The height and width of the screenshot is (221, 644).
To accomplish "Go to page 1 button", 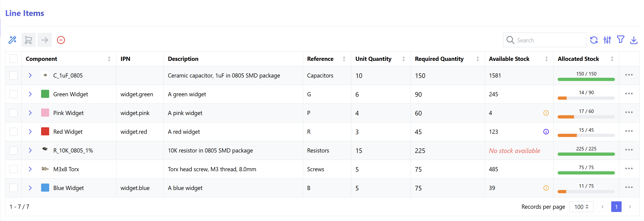I will 616,207.
